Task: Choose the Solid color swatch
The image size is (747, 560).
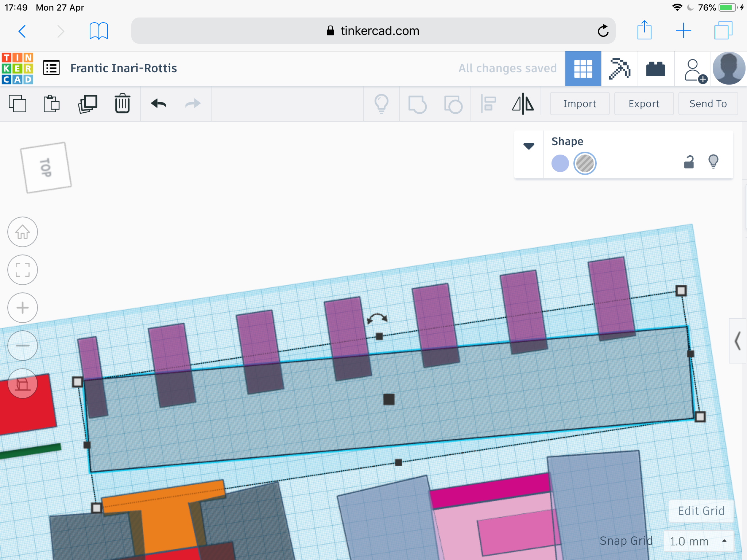Action: click(560, 163)
